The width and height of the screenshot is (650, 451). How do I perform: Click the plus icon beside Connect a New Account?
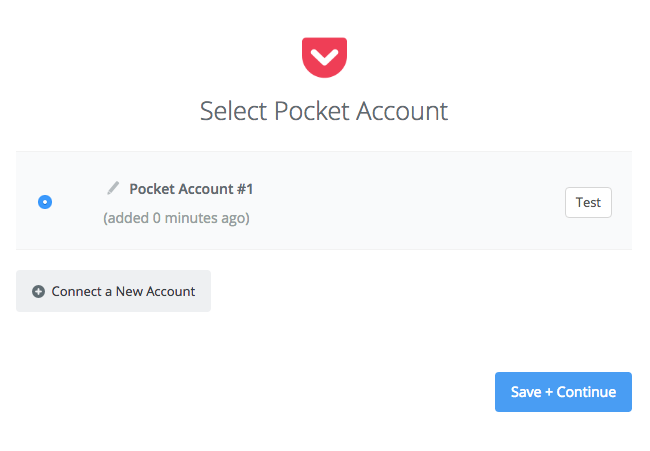39,291
